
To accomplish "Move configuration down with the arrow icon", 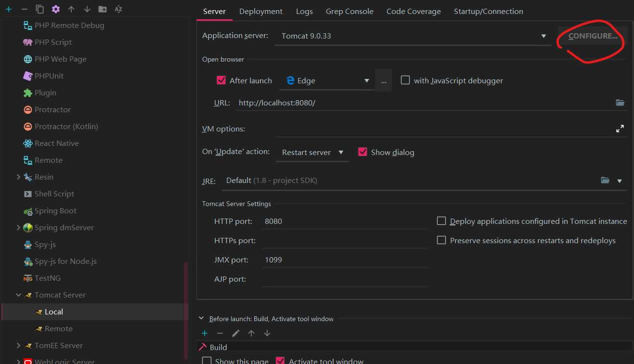I will tap(87, 9).
